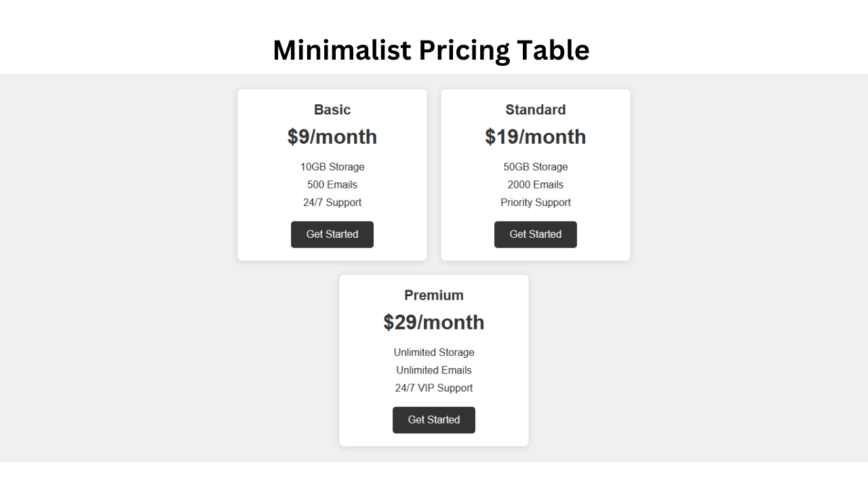Select the Premium plan title
This screenshot has width=868, height=488.
click(434, 296)
